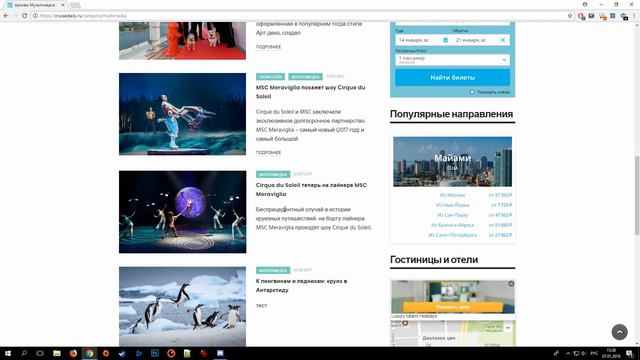Viewport: 640px width, 360px height.
Task: Select the 'Из Санкт-Петербурга' flight link
Action: pyautogui.click(x=452, y=235)
